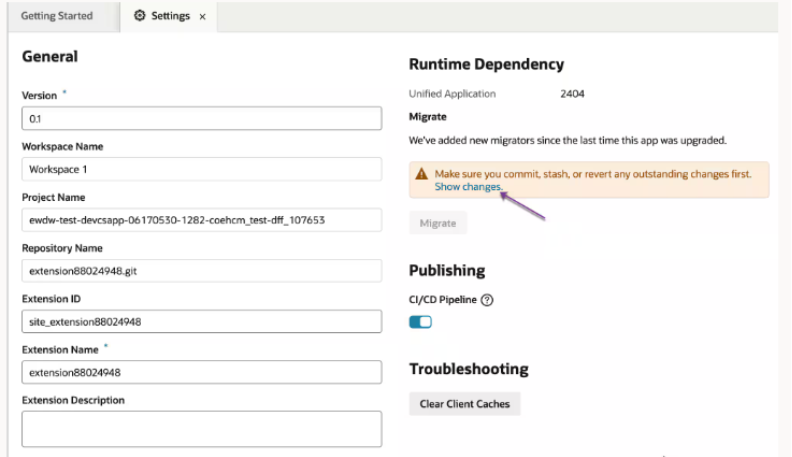Open the Show changes link

469,186
